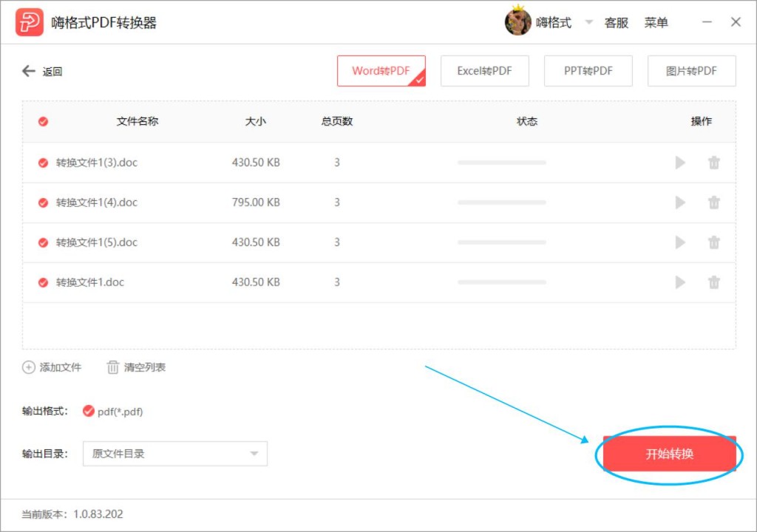Expand the account dropdown beside 嗨格式
This screenshot has width=757, height=532.
coord(588,22)
